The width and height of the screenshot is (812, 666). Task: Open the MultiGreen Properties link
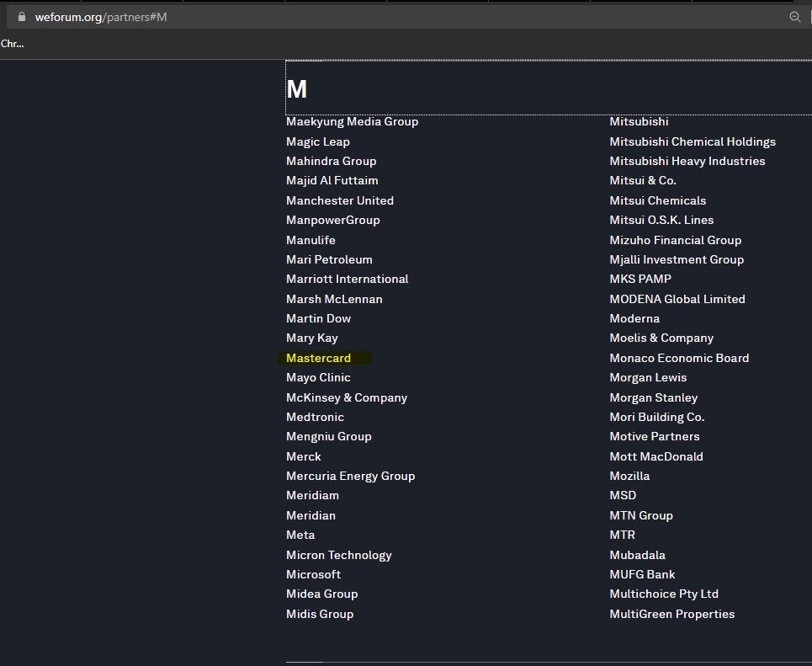(671, 614)
